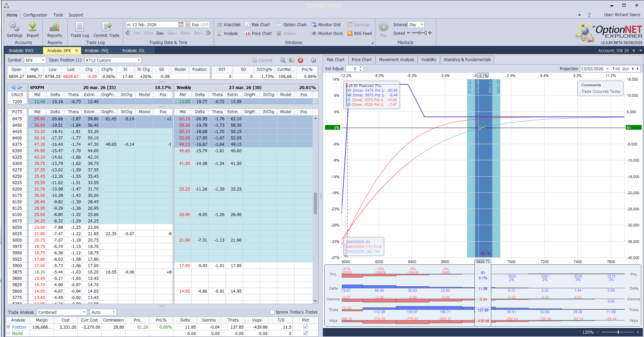Open the Trade Log document icon
This screenshot has width=644, height=337.
tap(80, 27)
